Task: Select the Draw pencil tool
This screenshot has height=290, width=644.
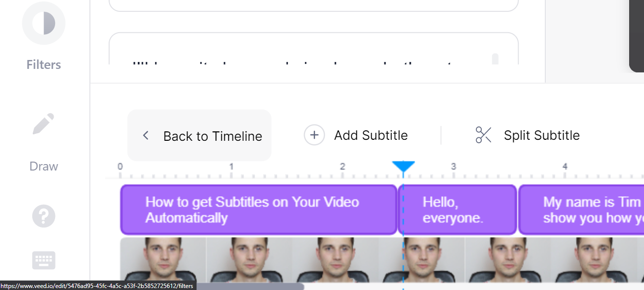Action: point(44,124)
